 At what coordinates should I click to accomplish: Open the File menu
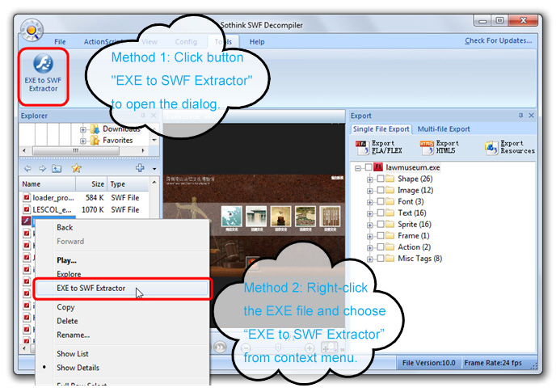pos(60,42)
